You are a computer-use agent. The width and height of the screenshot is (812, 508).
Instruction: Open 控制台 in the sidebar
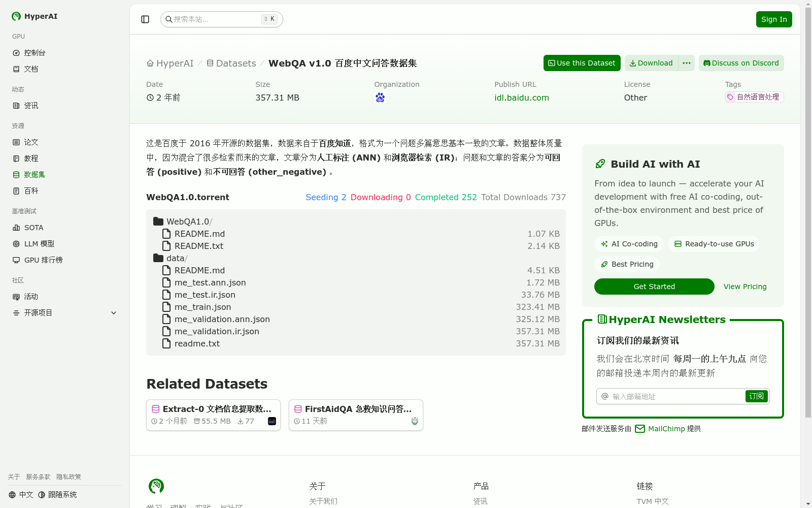tap(65, 53)
